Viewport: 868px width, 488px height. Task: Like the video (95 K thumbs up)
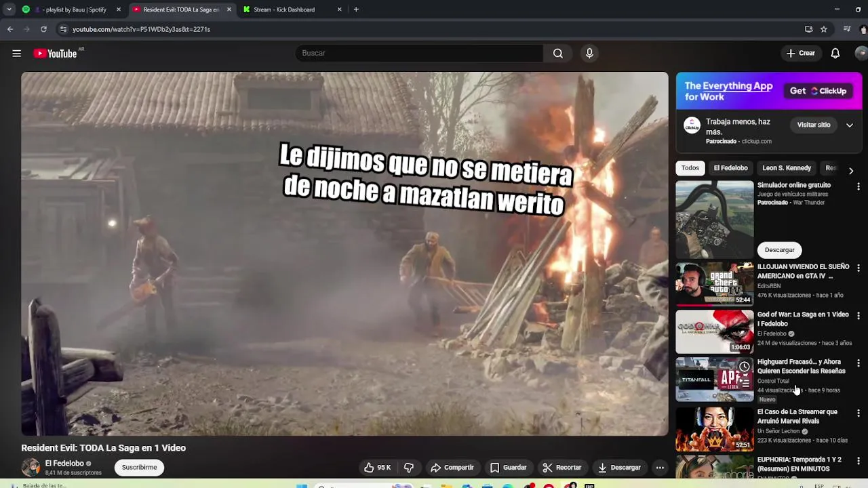pos(378,468)
